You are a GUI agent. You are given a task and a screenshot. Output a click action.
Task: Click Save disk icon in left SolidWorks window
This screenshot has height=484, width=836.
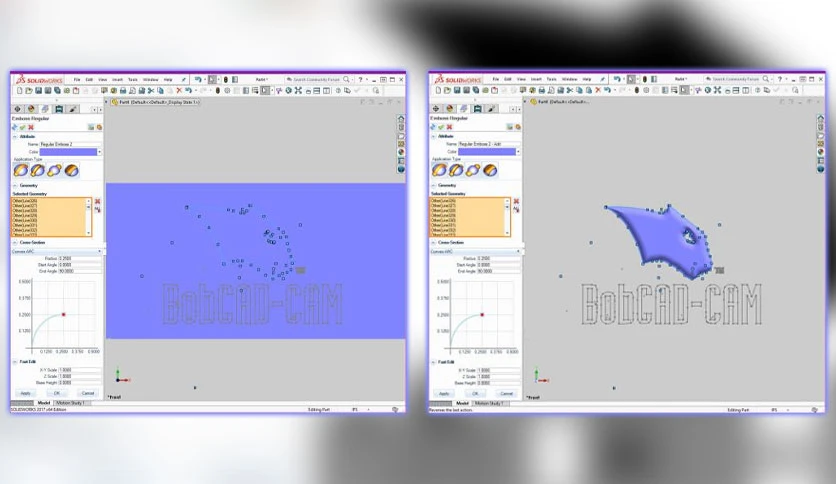tap(38, 91)
